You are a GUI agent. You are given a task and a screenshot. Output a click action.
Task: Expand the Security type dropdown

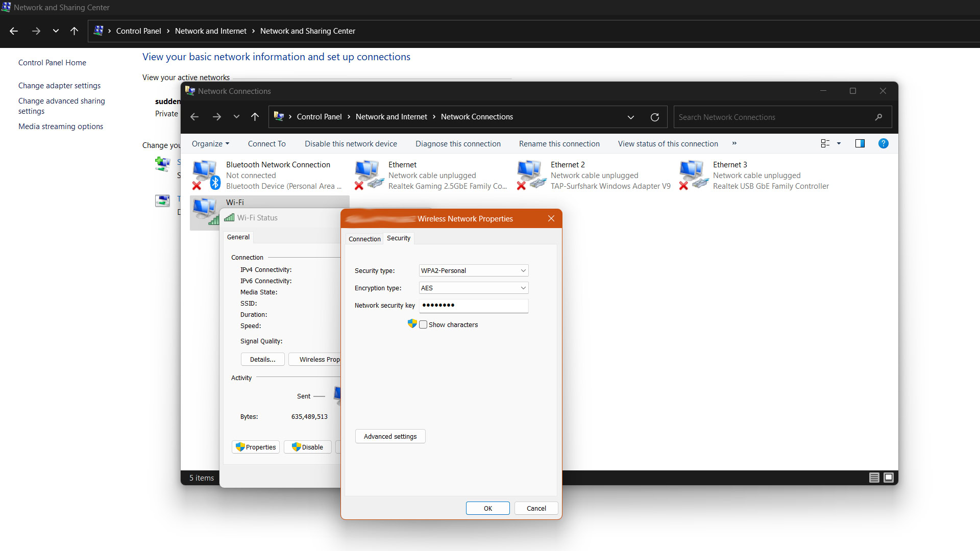point(473,271)
